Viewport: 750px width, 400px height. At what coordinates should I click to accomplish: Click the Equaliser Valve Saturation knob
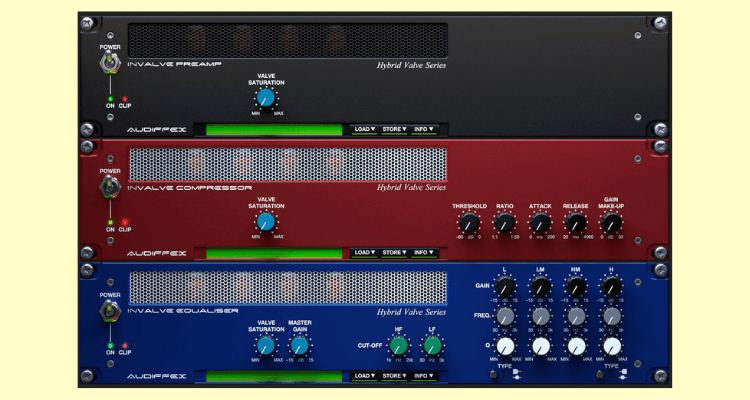point(266,346)
